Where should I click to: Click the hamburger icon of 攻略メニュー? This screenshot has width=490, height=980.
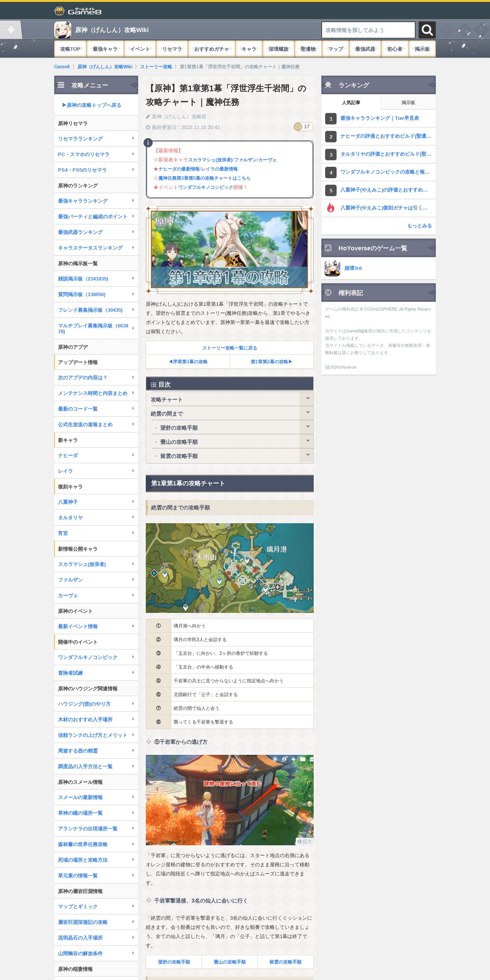coord(61,85)
